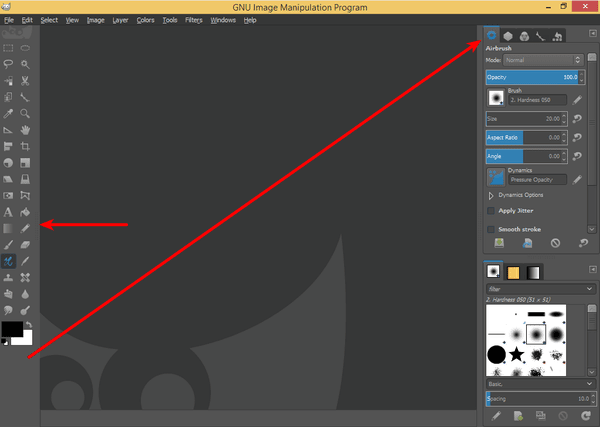Pick the Smudge tool

8,310
